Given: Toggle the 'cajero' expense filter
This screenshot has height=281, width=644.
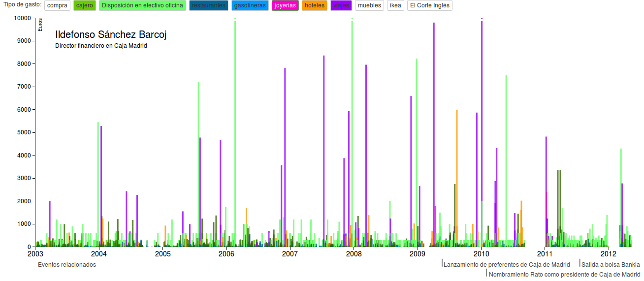Looking at the screenshot, I should point(85,5).
